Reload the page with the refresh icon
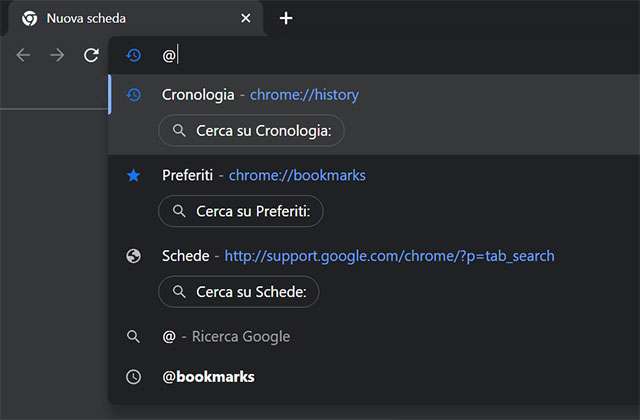 click(91, 55)
